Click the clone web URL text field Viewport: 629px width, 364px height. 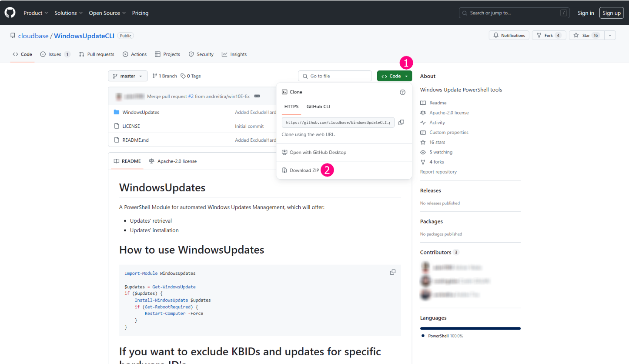[338, 123]
